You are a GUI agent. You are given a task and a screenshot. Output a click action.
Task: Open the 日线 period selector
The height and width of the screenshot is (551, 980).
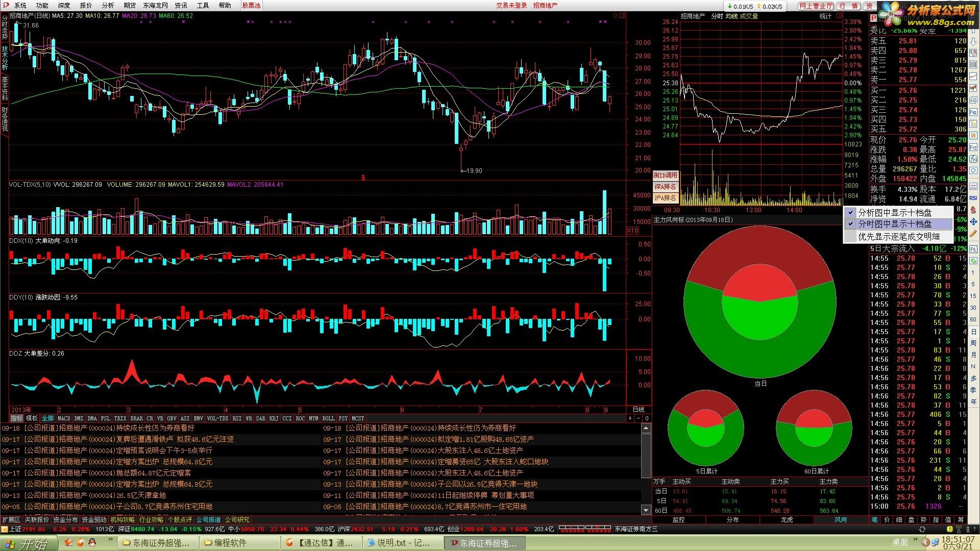tap(639, 410)
